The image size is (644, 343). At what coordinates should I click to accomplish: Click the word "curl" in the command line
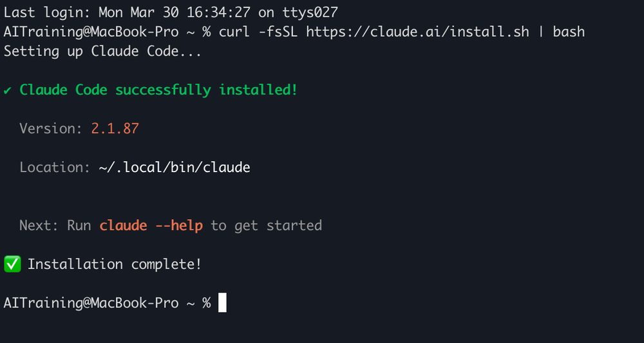point(234,32)
